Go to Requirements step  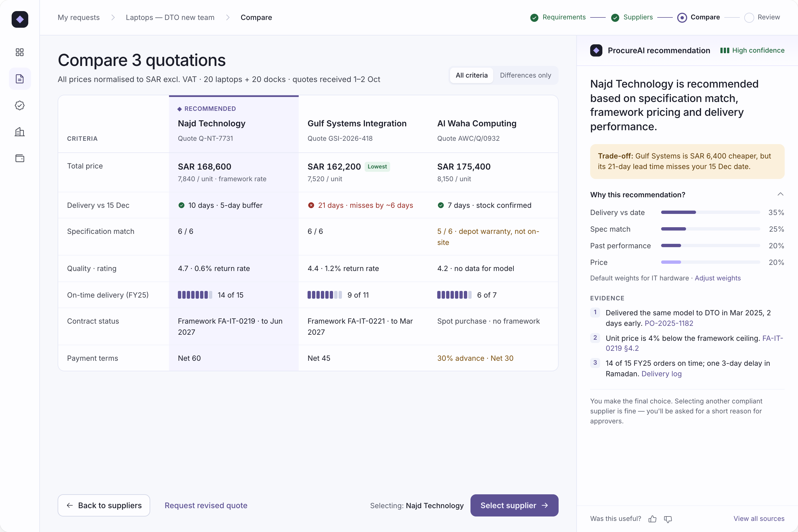pos(564,17)
